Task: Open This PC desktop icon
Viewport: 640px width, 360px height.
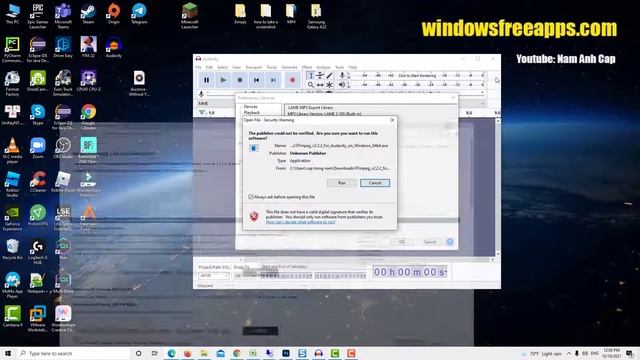Action: (12, 13)
